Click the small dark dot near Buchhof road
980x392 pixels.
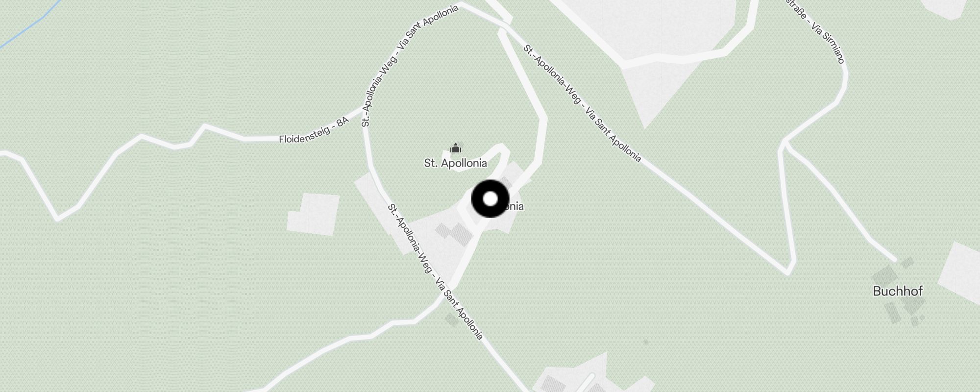coord(646,342)
